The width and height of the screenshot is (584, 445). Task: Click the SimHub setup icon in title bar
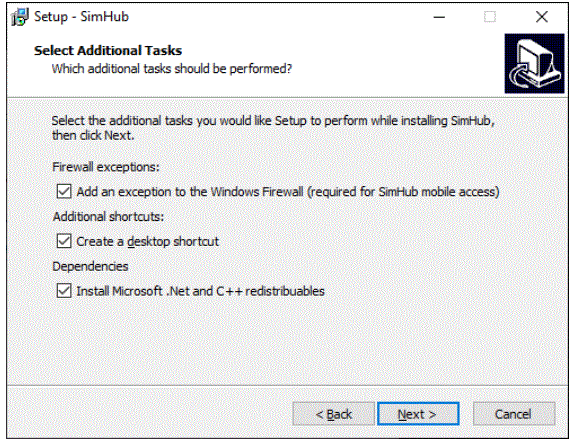click(20, 17)
